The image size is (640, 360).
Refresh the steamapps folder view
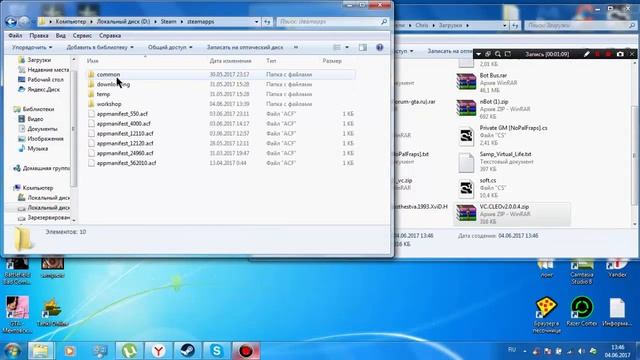click(267, 22)
